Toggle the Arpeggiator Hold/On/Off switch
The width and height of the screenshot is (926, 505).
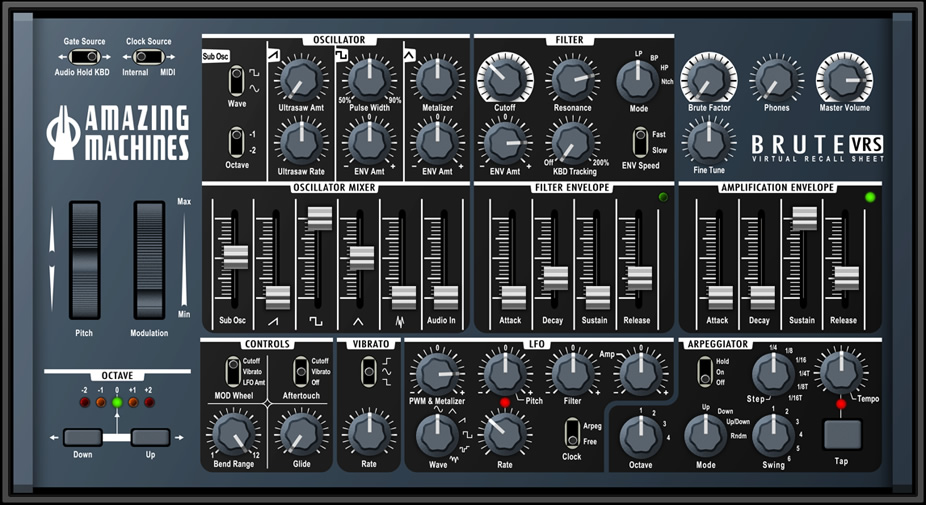705,372
